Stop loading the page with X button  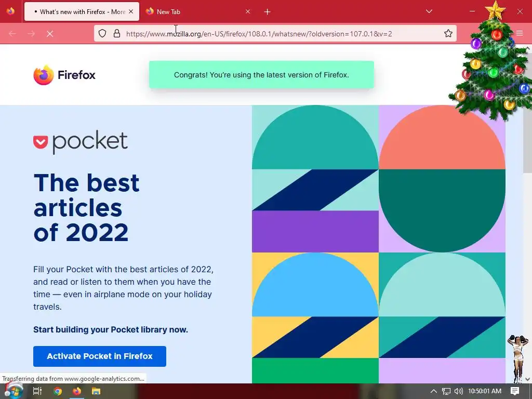pyautogui.click(x=50, y=34)
